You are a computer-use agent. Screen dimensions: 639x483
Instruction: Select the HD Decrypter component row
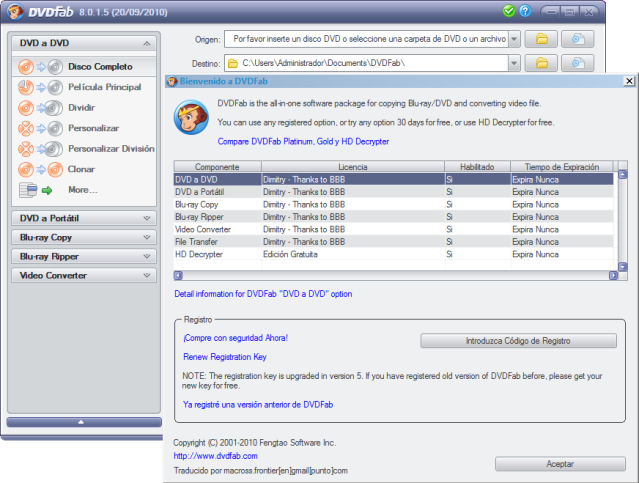pos(394,254)
